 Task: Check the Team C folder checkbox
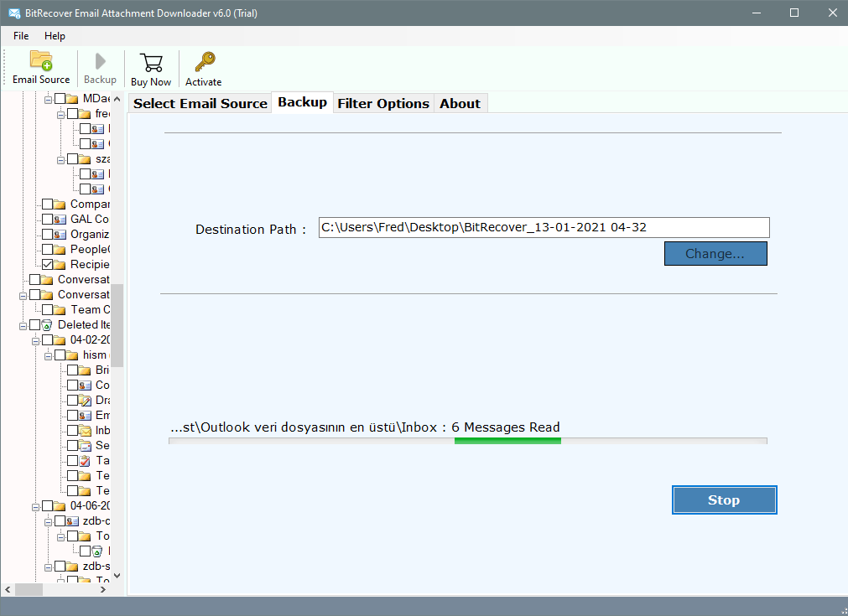point(48,309)
